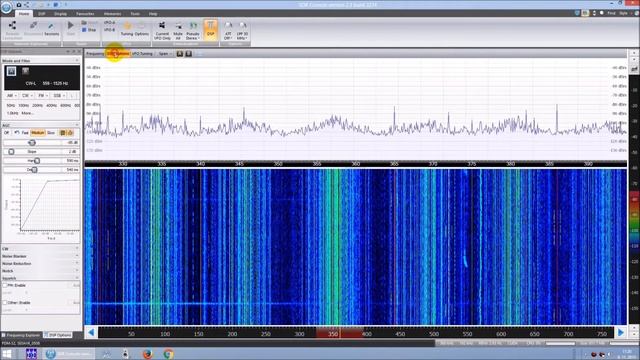Click the share icon in quick access toolbar
Viewport: 640px width, 360px height.
[27, 4]
